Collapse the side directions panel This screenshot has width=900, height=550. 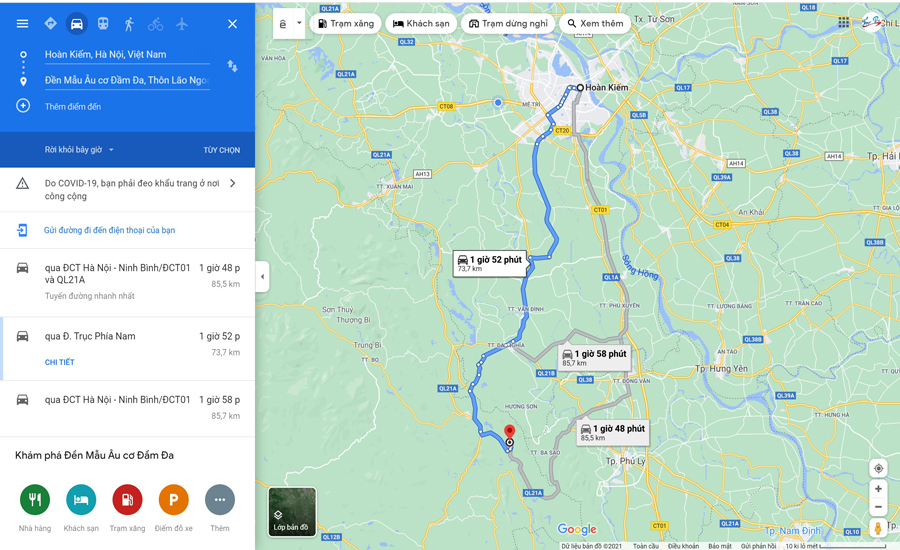[x=262, y=277]
